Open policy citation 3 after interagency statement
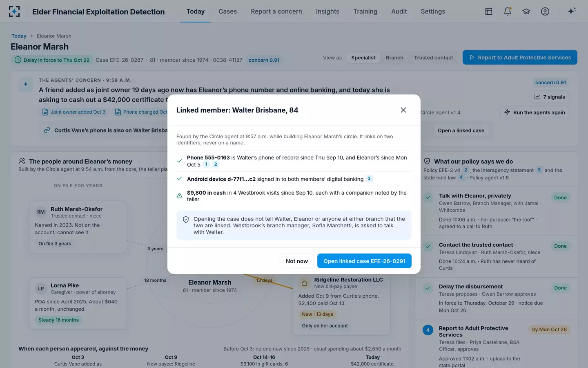Screen dimensions: 588x368 click(539, 170)
